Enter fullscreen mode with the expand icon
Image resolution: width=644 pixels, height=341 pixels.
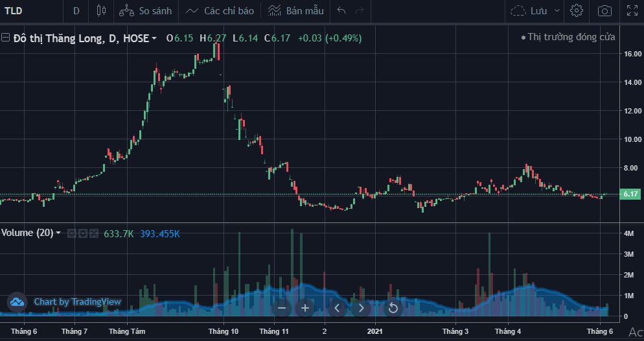pos(632,10)
